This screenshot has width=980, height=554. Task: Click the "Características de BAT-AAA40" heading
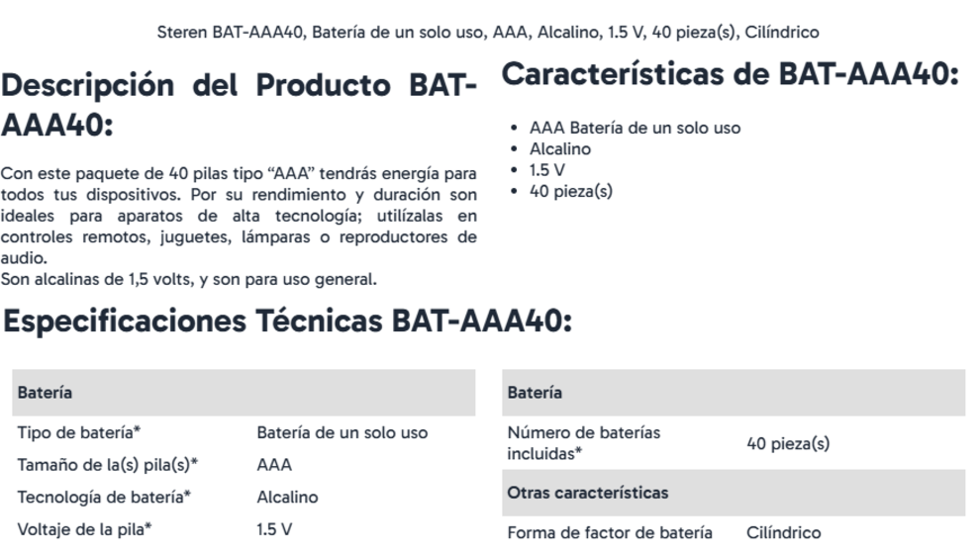(732, 75)
